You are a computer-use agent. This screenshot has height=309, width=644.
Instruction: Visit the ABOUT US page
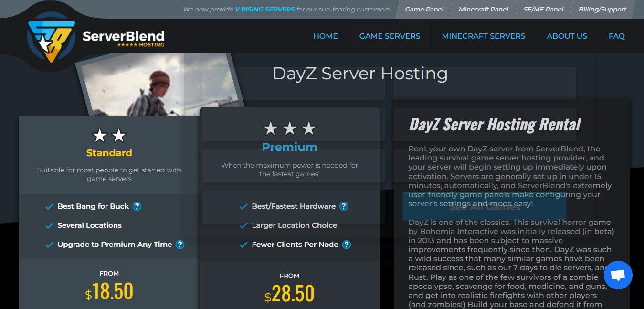click(567, 36)
